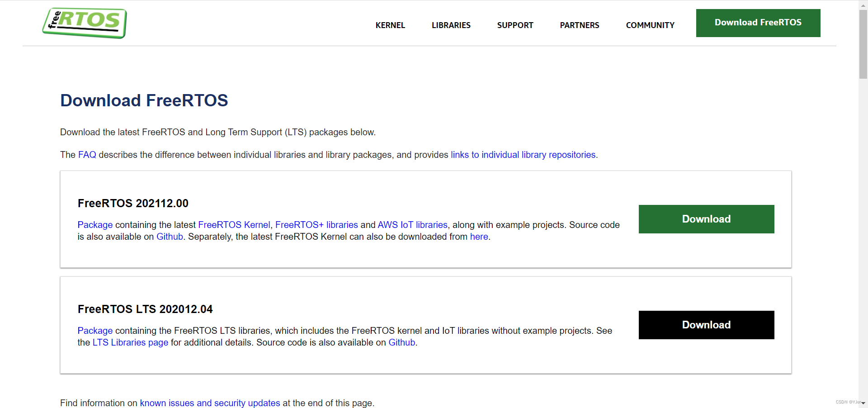Click the scrollbar down arrow
This screenshot has width=868, height=408.
click(x=863, y=403)
